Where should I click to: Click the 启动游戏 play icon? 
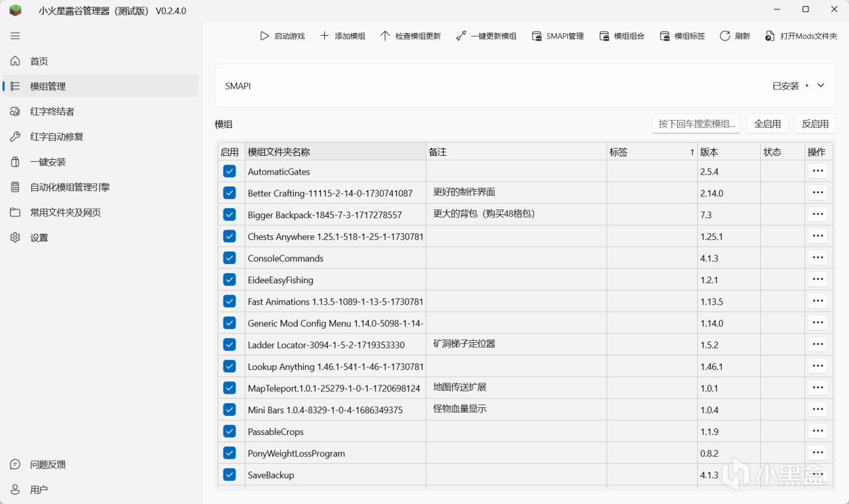click(264, 36)
